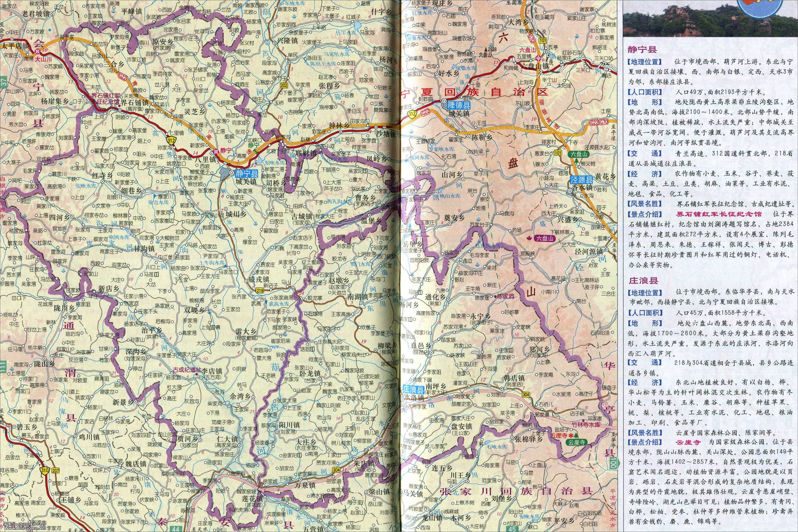This screenshot has height=532, width=798.
Task: Select the blue 静宁县 county seat label
Action: tap(247, 174)
